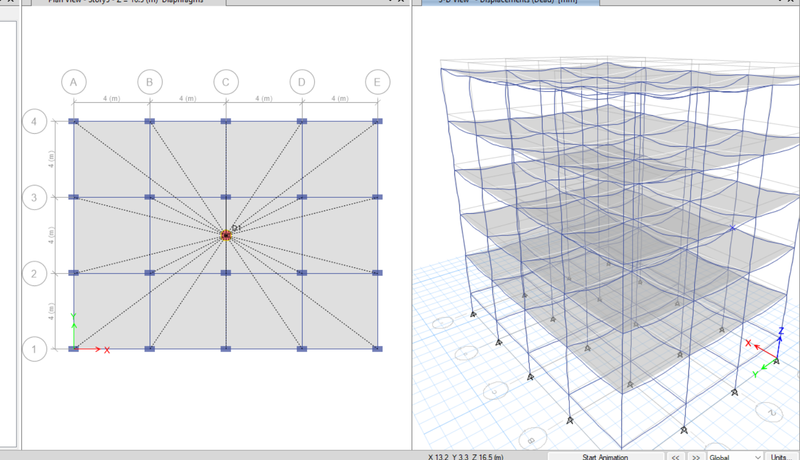
Task: Select the column joint at grid D-3
Action: [302, 197]
